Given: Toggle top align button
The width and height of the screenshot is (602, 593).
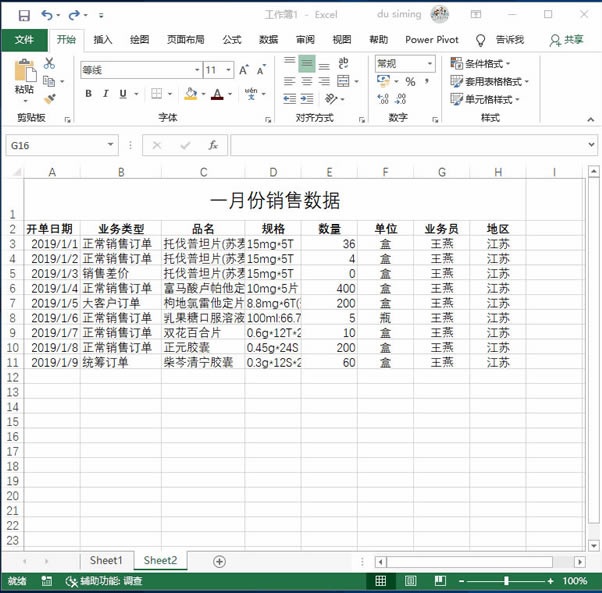Looking at the screenshot, I should [x=289, y=63].
